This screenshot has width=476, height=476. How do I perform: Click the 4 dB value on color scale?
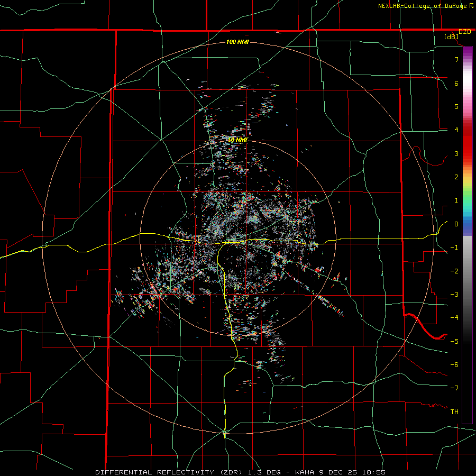click(456, 130)
